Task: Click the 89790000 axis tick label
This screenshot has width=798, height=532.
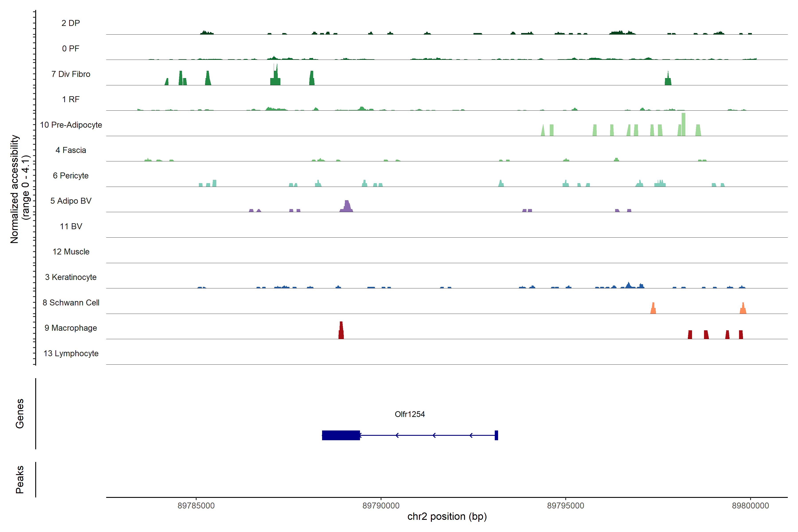Action: pyautogui.click(x=381, y=506)
